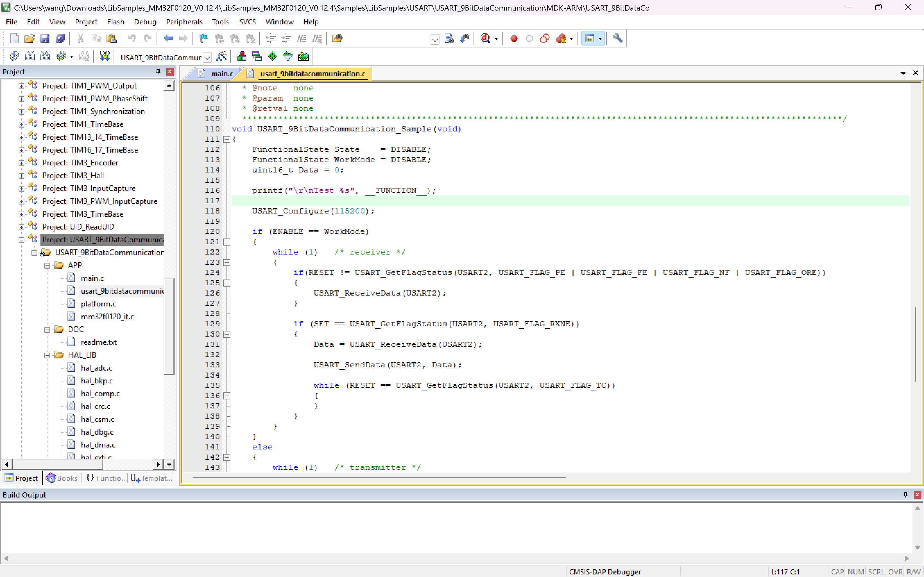924x577 pixels.
Task: Open the Peripherals menu
Action: coord(184,22)
